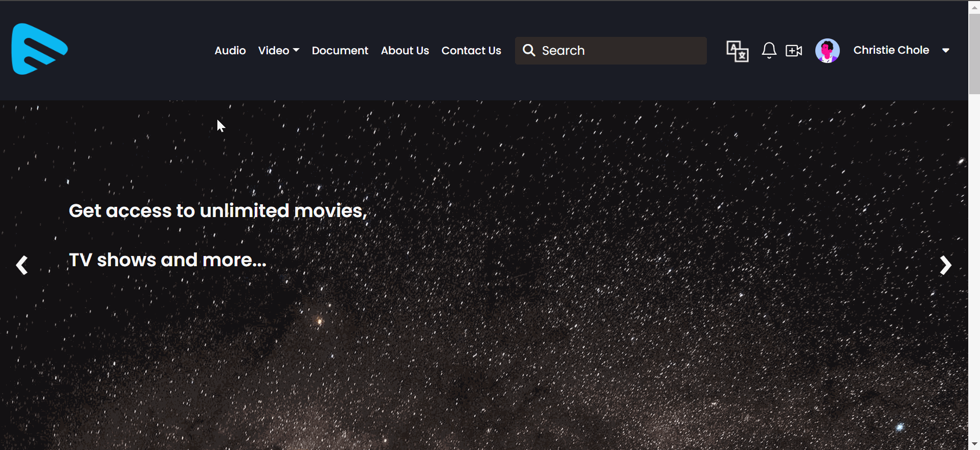Click the user profile avatar
The image size is (980, 450).
pos(827,51)
